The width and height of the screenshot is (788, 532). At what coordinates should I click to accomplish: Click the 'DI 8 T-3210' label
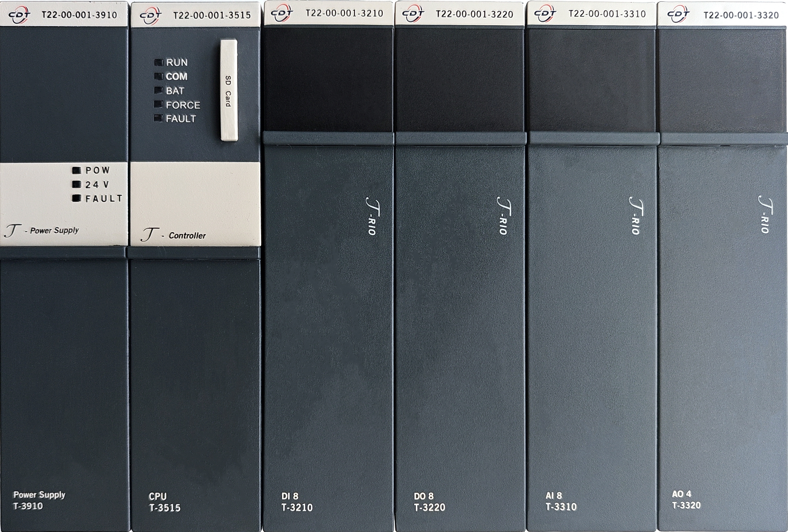coord(297,502)
